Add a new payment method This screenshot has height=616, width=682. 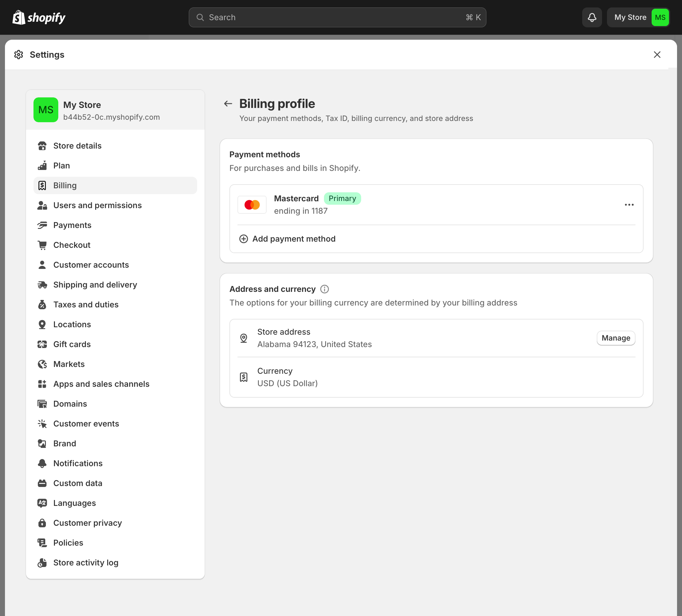(x=287, y=239)
